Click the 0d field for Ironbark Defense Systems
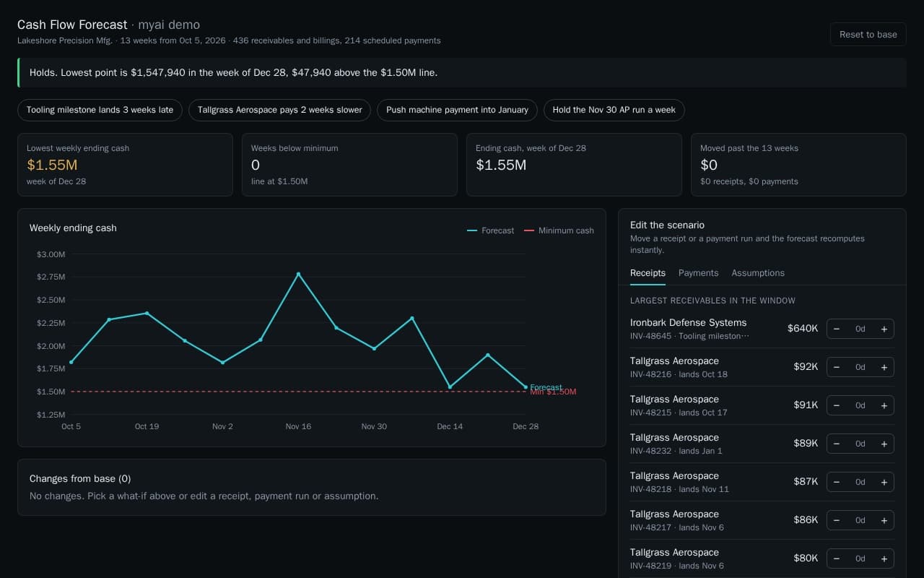The width and height of the screenshot is (924, 578). tap(860, 329)
